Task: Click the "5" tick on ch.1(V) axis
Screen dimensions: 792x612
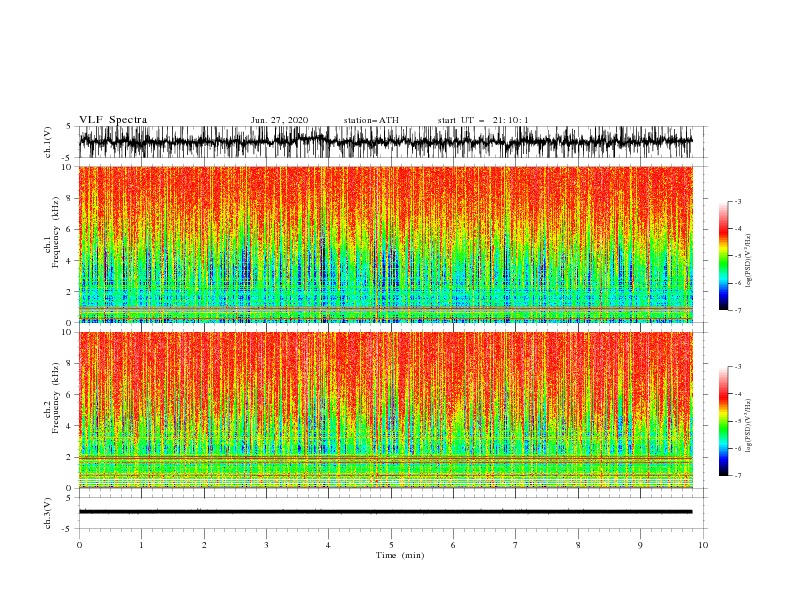Action: pos(69,126)
